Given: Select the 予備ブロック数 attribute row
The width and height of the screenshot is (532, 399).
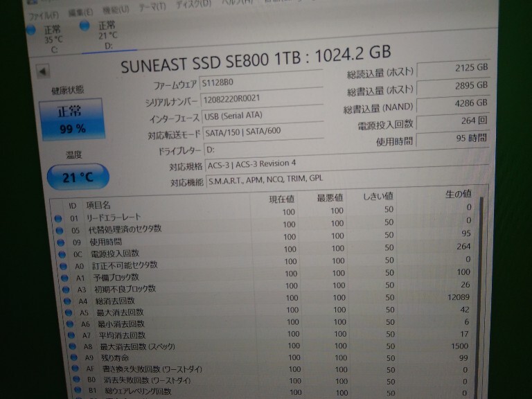Looking at the screenshot, I should (268, 274).
